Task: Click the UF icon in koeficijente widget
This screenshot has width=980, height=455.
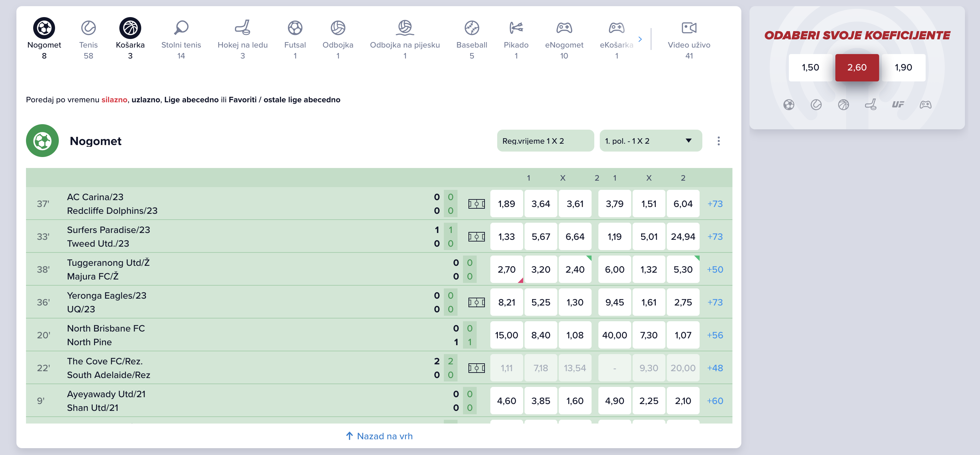Action: 898,105
